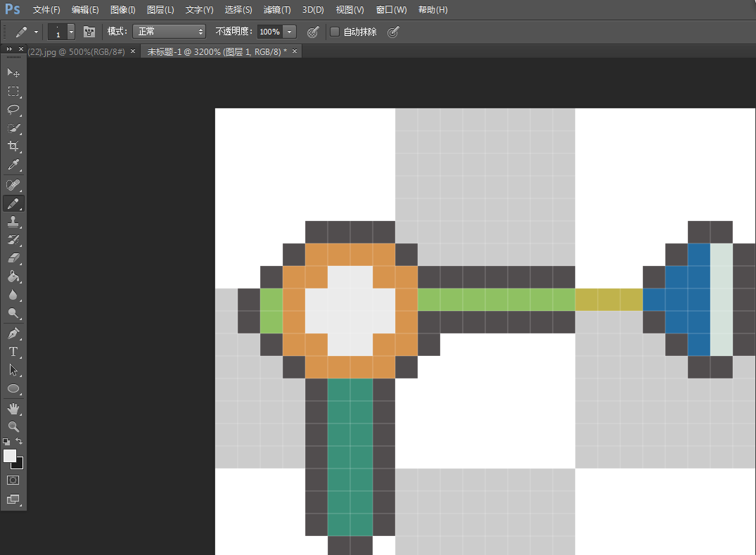
Task: Choose the Healing Brush tool
Action: coord(13,185)
